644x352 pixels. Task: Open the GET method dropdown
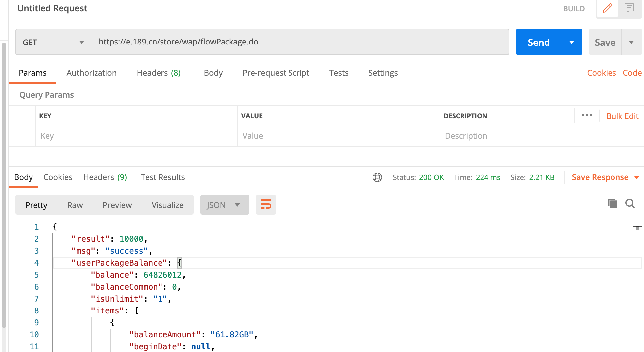pos(54,42)
